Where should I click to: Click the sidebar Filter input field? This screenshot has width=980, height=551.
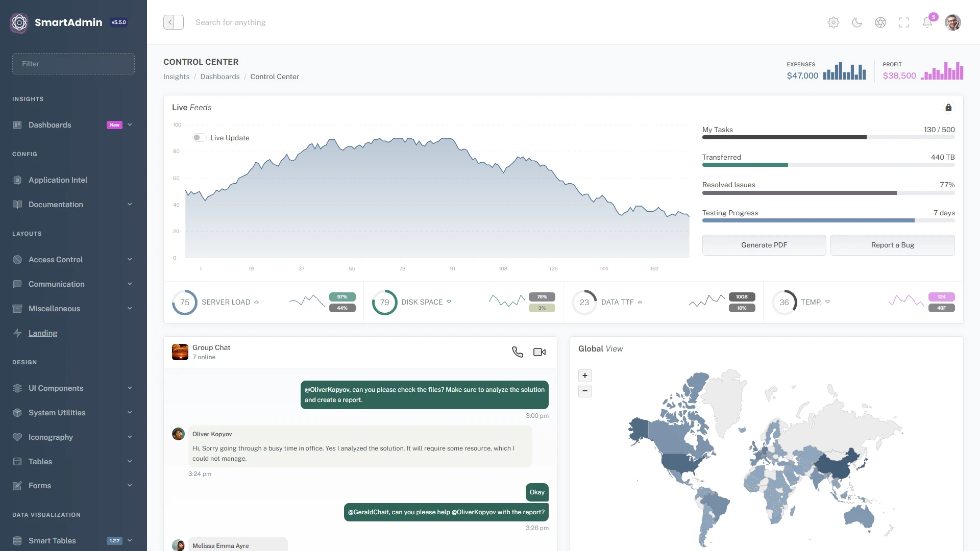[73, 64]
